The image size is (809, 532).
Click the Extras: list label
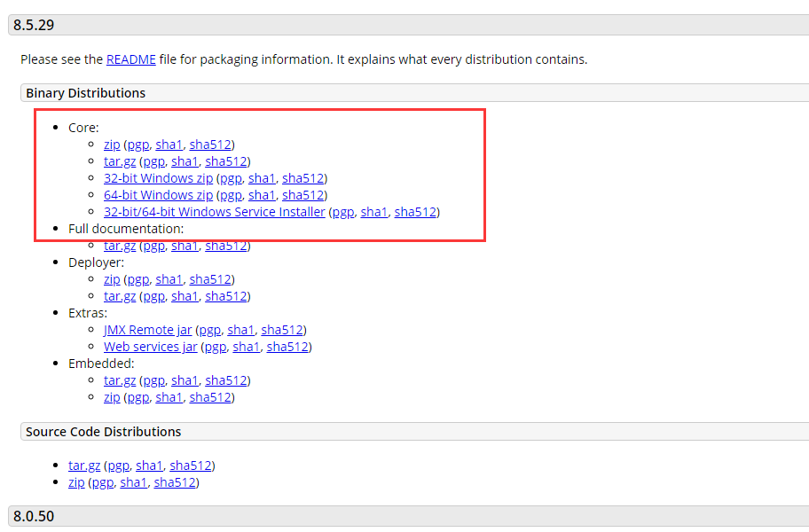[x=88, y=313]
